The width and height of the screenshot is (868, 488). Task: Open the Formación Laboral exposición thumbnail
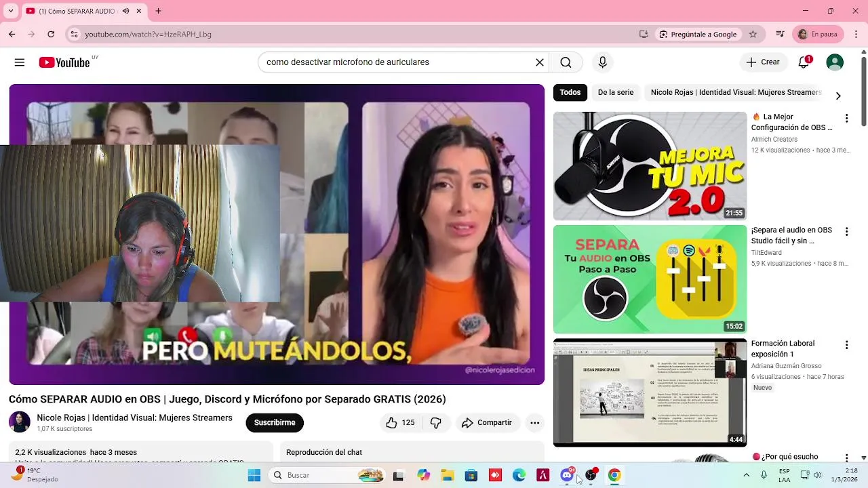[650, 392]
